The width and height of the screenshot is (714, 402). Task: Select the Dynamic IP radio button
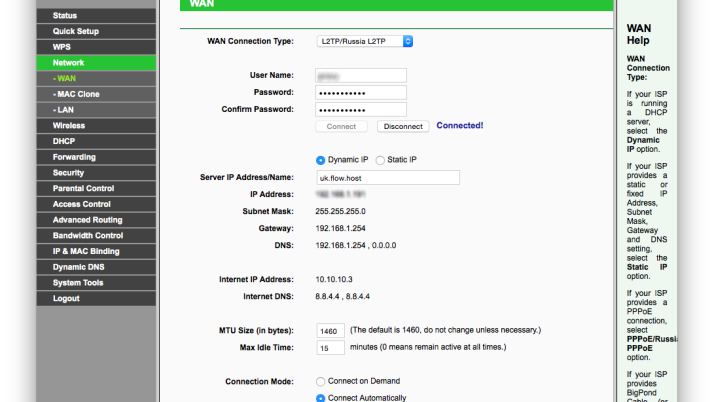click(x=321, y=160)
